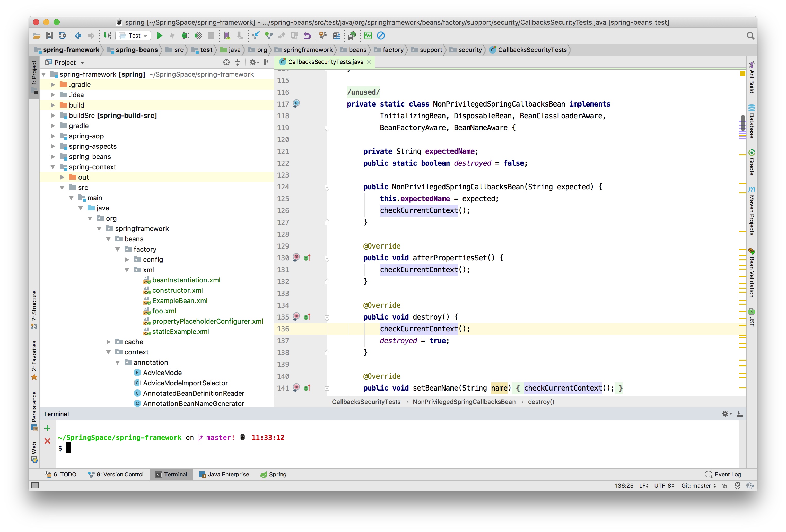Revert changes with the purple undo arrow
This screenshot has width=786, height=532.
point(307,36)
